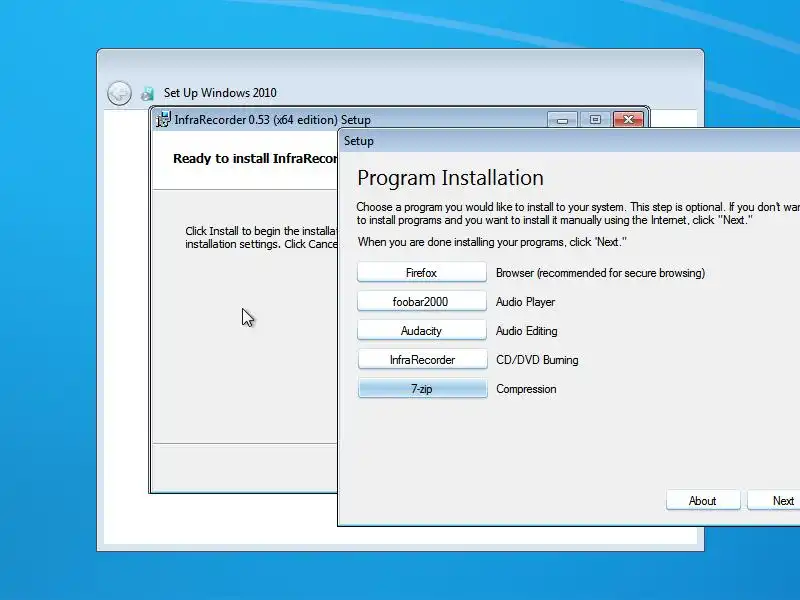Click the 'Setup' dialog title bar
The width and height of the screenshot is (800, 600).
(569, 141)
